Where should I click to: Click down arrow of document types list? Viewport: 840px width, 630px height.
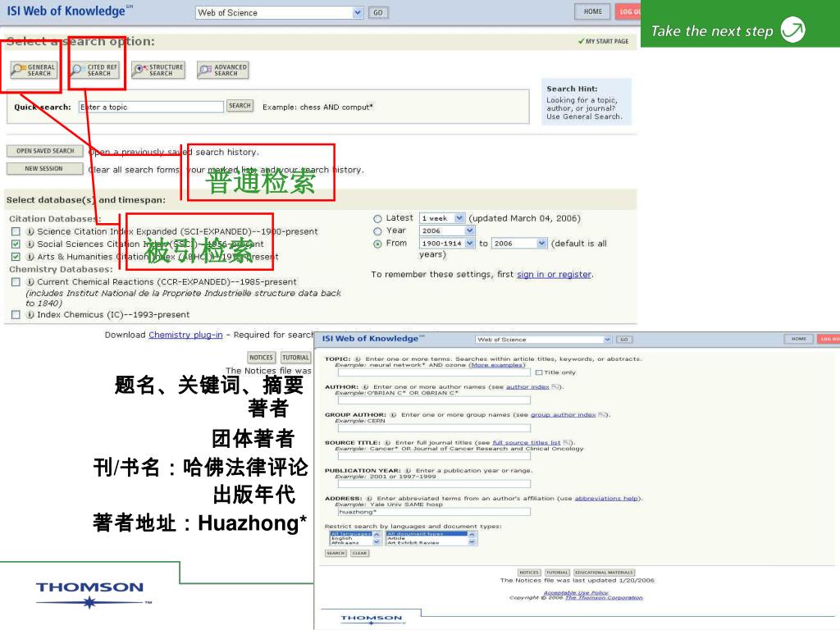point(472,542)
